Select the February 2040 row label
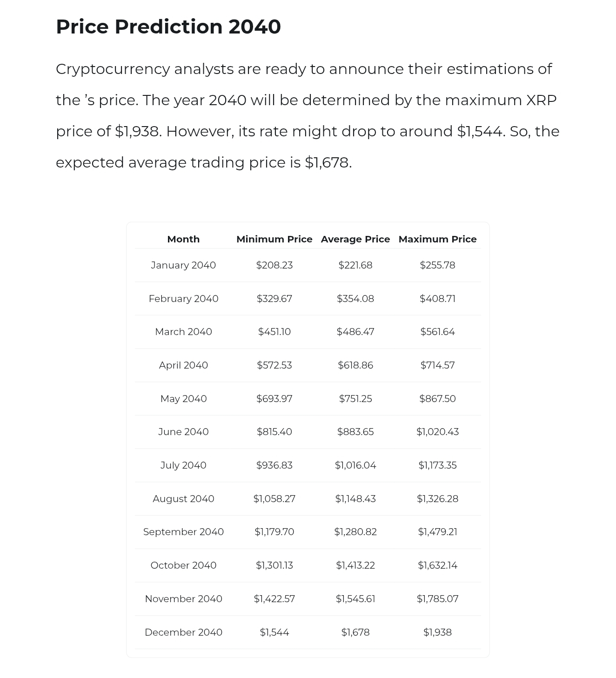This screenshot has width=616, height=678. [183, 299]
